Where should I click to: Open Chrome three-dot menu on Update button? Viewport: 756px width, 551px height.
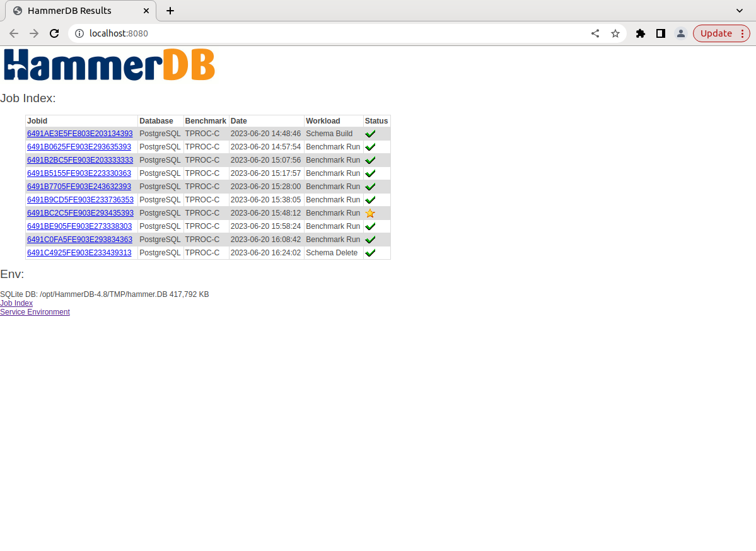pos(743,33)
